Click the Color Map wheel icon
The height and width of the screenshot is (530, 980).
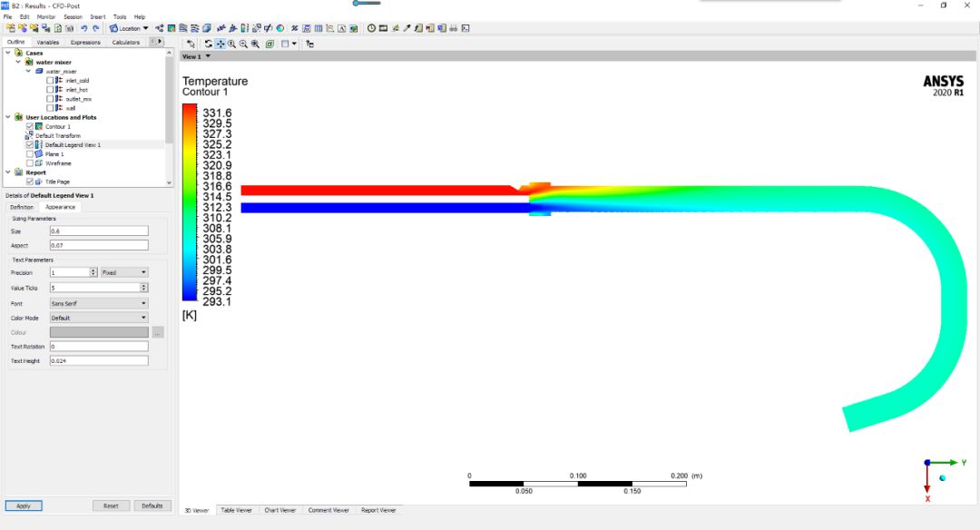click(280, 28)
